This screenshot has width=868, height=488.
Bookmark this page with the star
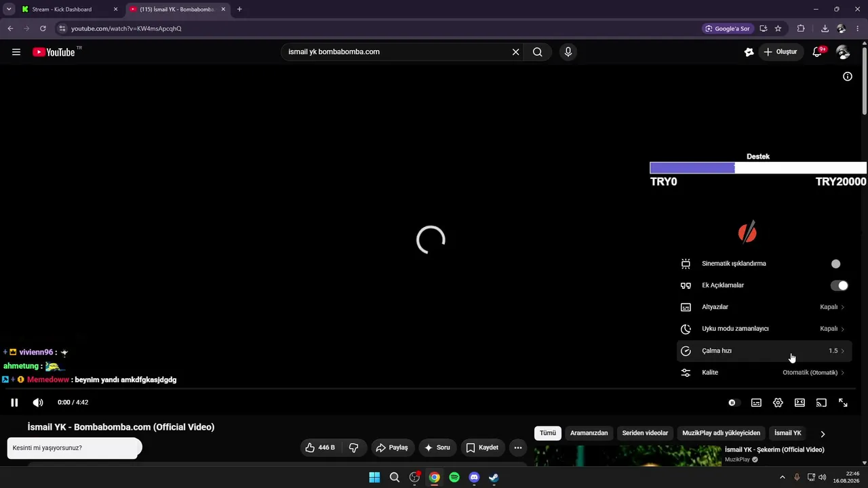point(778,28)
